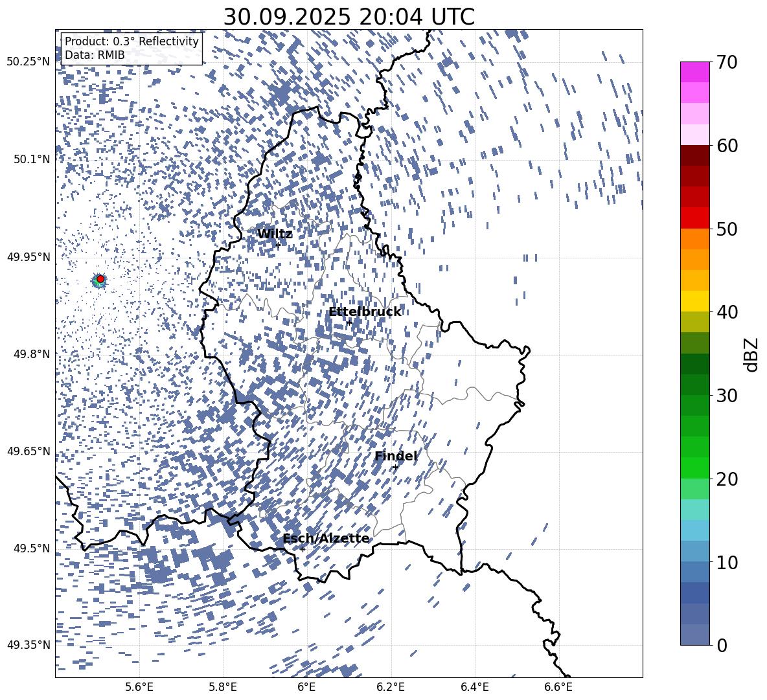767x700 pixels.
Task: Click the small cross marker under Findel
Action: pyautogui.click(x=395, y=468)
